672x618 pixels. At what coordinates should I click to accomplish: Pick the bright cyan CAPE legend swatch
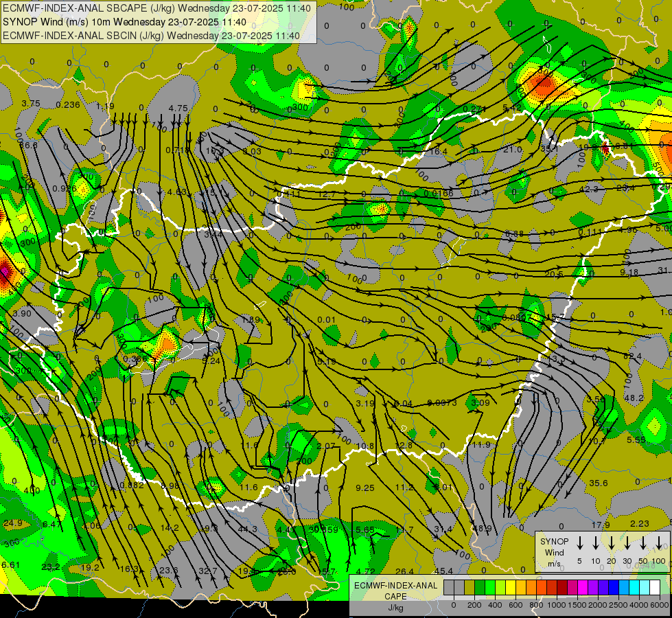click(634, 588)
